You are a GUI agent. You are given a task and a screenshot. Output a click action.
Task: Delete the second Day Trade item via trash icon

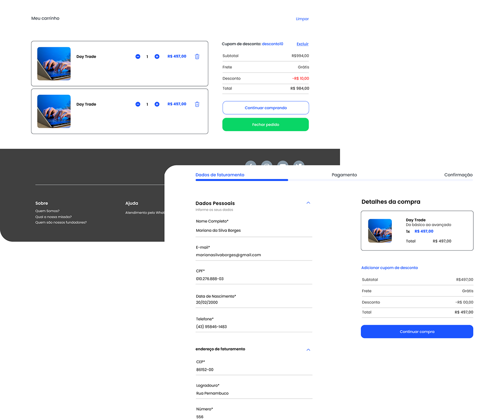(197, 104)
